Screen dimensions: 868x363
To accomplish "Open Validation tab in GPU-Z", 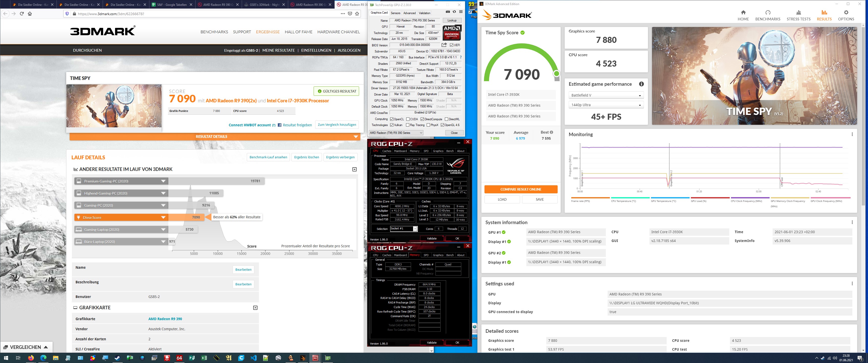I will 425,13.
